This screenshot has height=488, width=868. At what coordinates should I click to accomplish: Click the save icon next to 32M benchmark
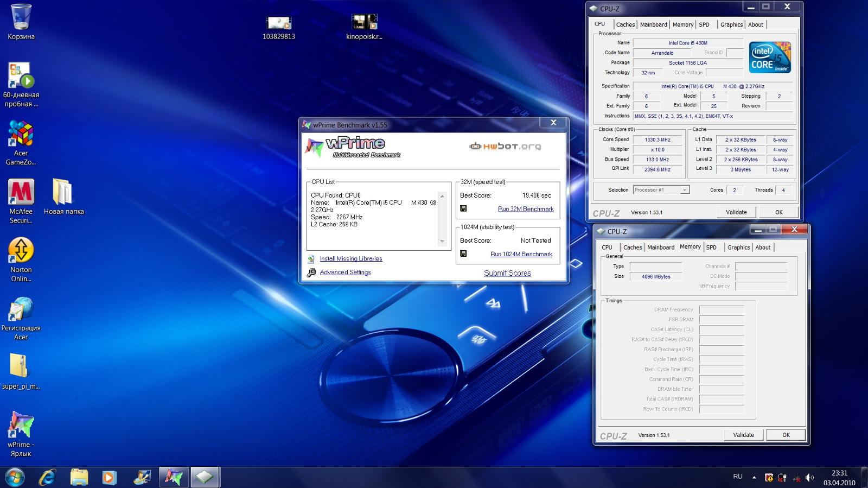(x=463, y=208)
